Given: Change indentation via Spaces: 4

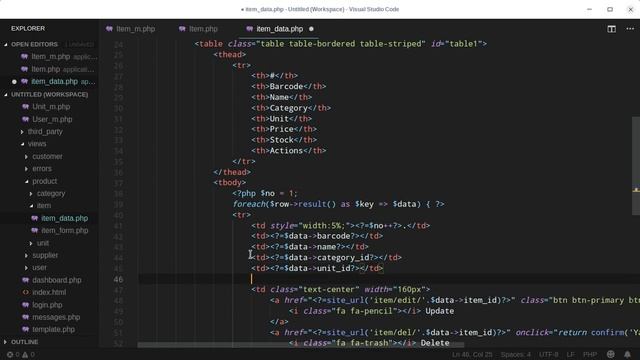Looking at the screenshot, I should 516,354.
